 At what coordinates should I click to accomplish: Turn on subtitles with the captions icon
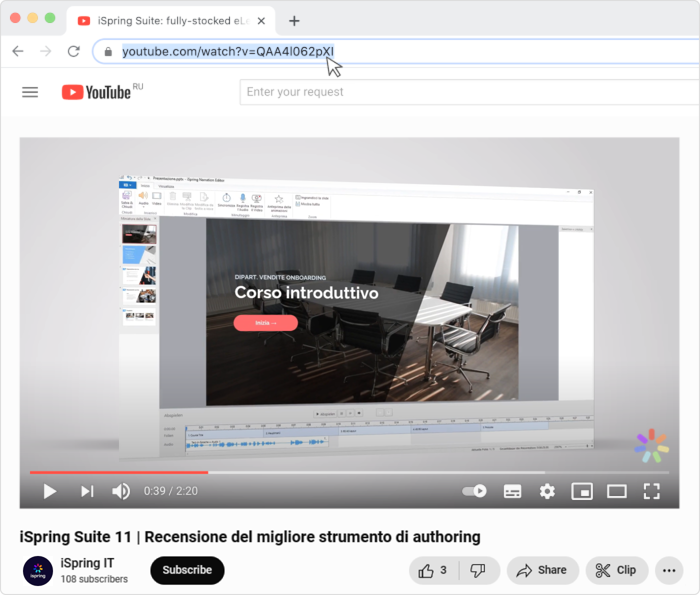(512, 491)
